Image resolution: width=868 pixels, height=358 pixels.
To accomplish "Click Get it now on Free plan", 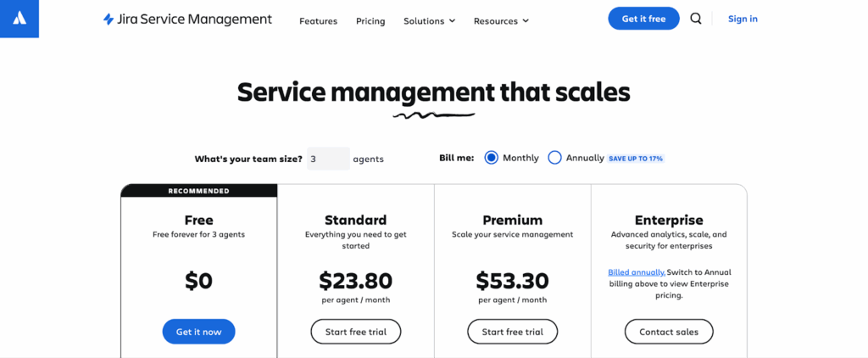I will (x=198, y=332).
